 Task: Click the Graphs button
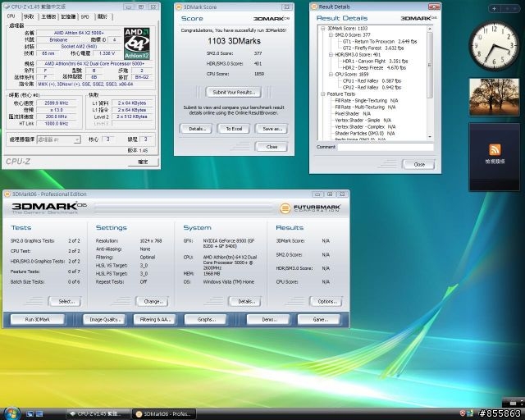click(x=206, y=320)
